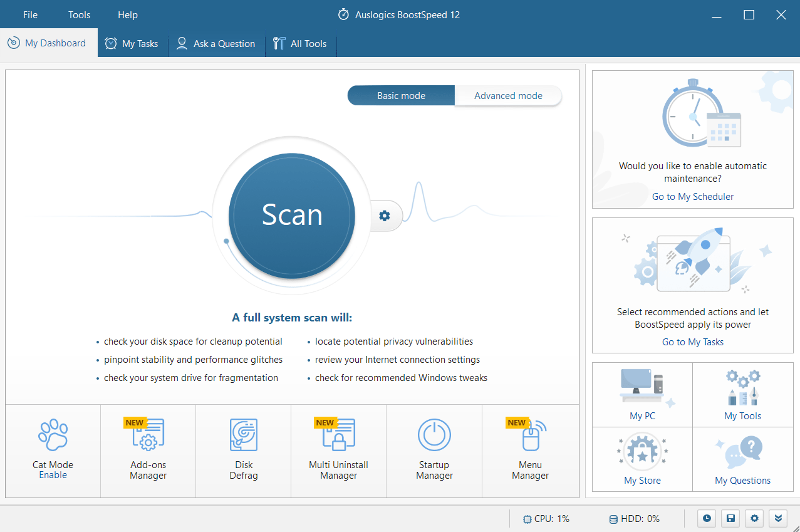Collapse the status panel with the double-chevron
800x532 pixels.
[x=778, y=518]
